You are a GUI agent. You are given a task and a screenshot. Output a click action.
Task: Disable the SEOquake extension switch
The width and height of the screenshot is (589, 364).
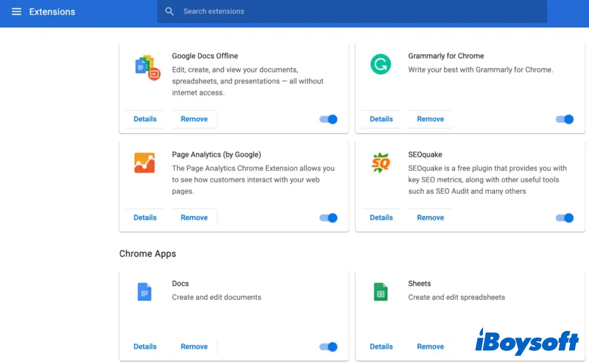tap(565, 218)
